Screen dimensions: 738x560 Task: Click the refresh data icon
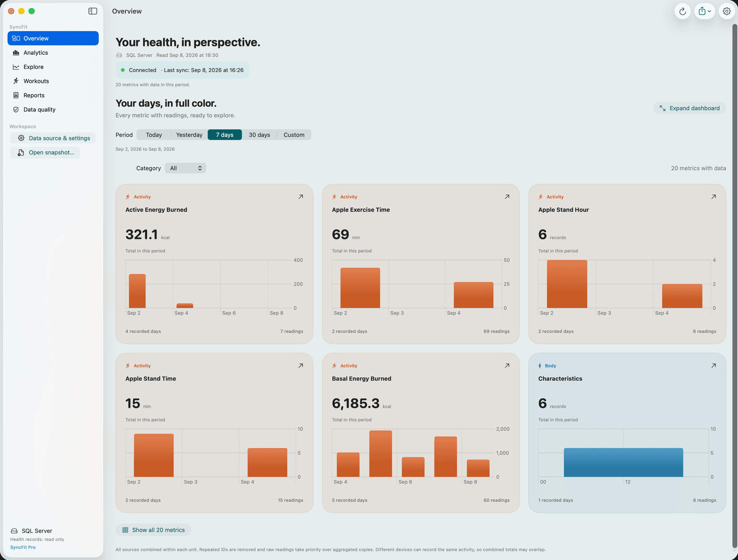tap(683, 11)
